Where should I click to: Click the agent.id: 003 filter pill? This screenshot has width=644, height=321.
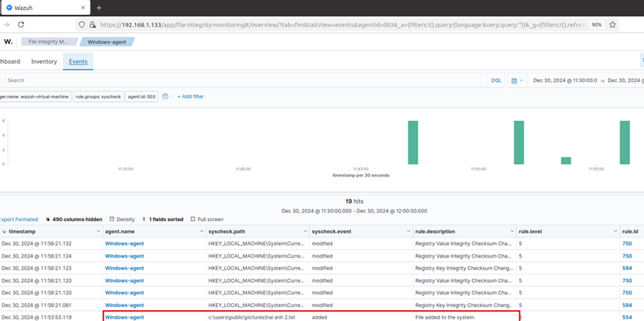click(142, 97)
